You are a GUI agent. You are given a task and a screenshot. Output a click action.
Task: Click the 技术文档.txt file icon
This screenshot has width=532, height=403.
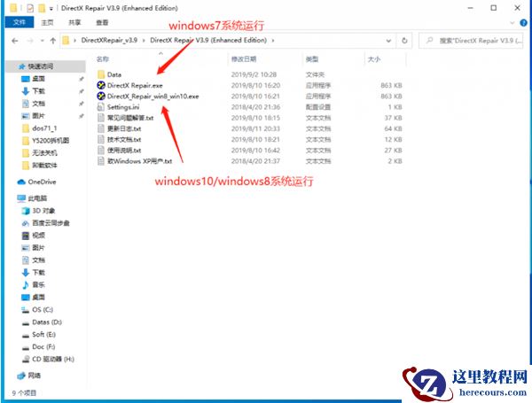pos(101,139)
